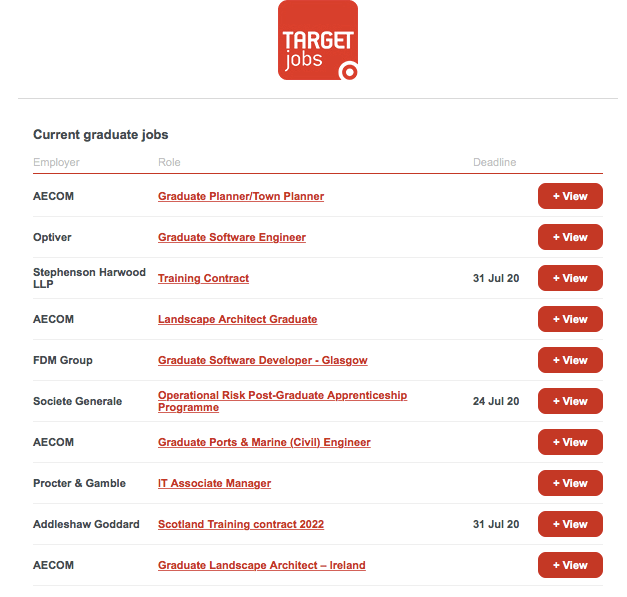Open Scotland Training contract 2022 link
This screenshot has width=627, height=597.
pyautogui.click(x=241, y=525)
